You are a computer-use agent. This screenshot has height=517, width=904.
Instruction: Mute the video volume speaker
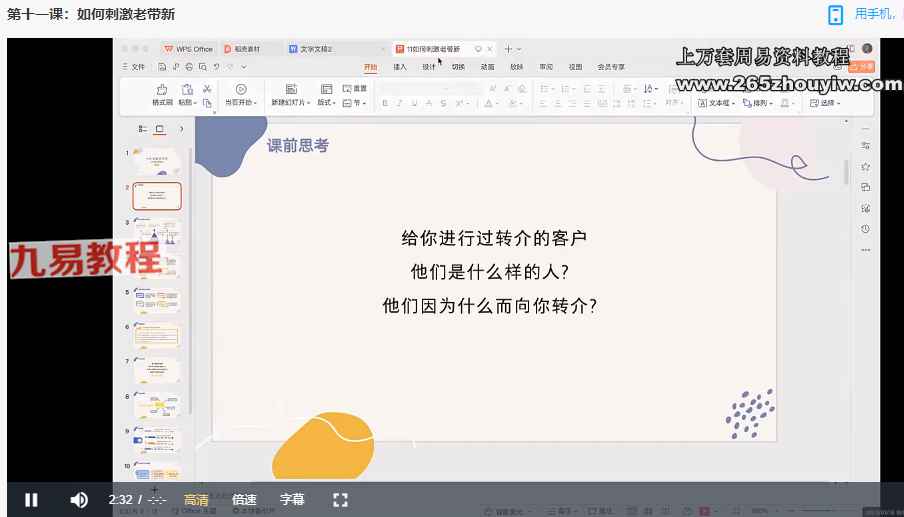point(79,500)
